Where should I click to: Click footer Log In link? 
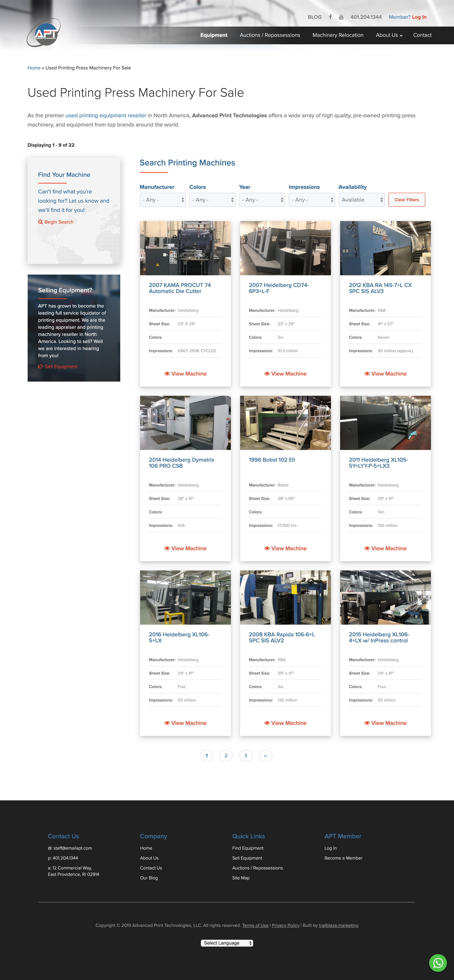330,848
